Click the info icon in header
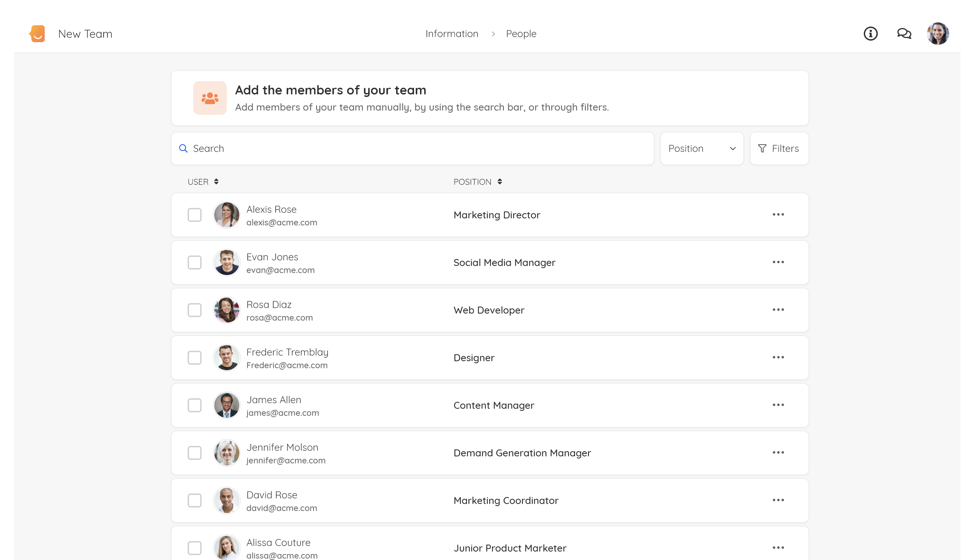980x560 pixels. pos(870,34)
